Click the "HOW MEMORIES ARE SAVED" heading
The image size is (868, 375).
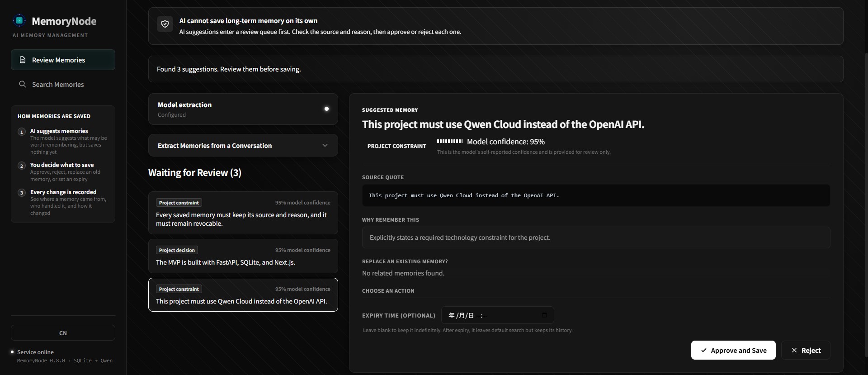point(54,116)
